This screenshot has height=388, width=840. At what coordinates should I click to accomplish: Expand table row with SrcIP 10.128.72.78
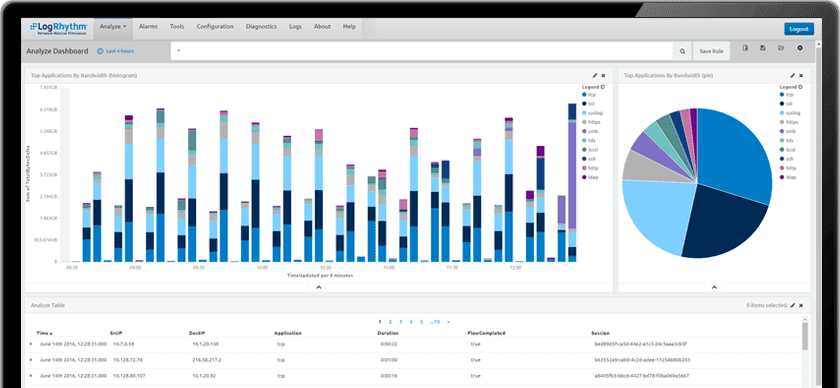tap(31, 360)
